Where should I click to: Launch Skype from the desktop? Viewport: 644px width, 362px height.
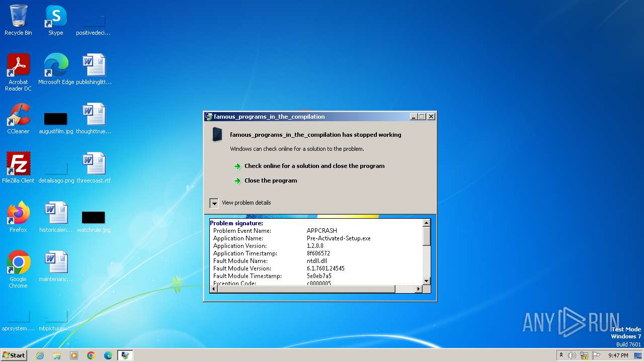55,20
